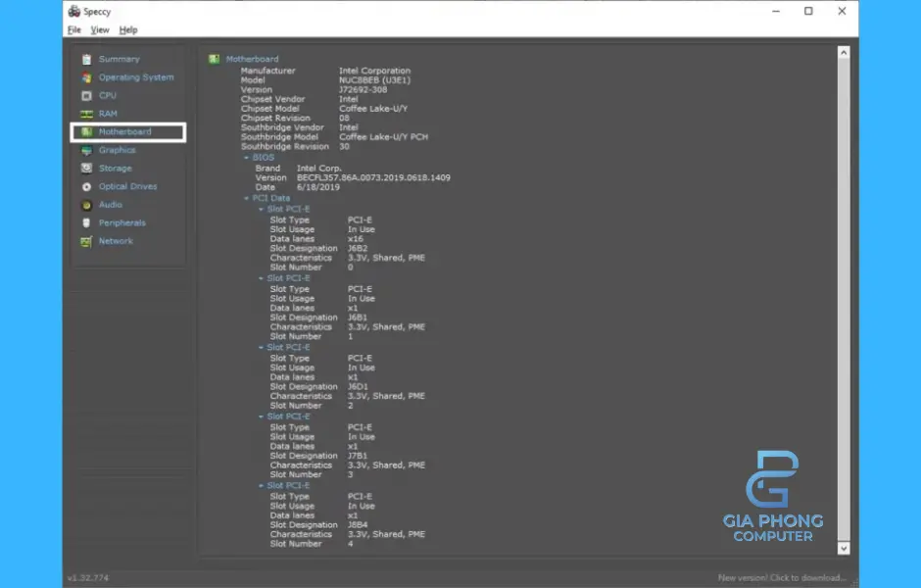Collapse the PCI Data tree node

pyautogui.click(x=247, y=199)
